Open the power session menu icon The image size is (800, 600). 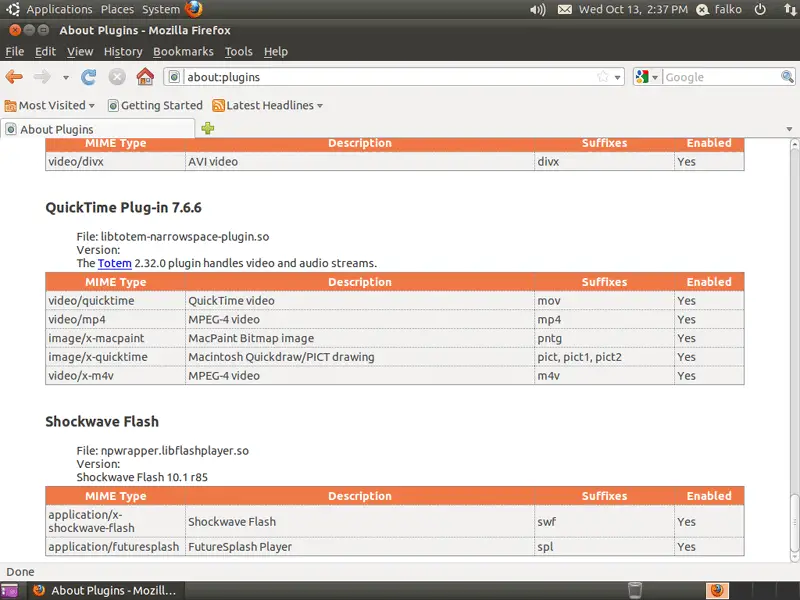[x=760, y=9]
